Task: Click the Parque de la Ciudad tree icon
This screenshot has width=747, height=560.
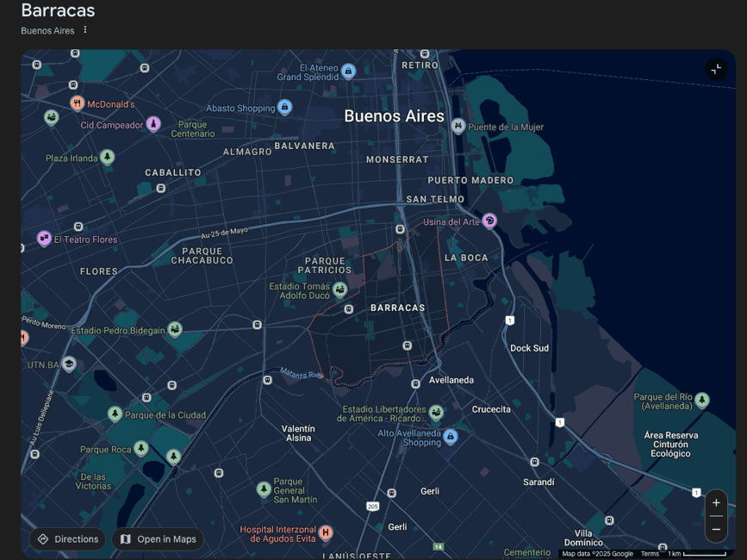Action: pos(115,414)
